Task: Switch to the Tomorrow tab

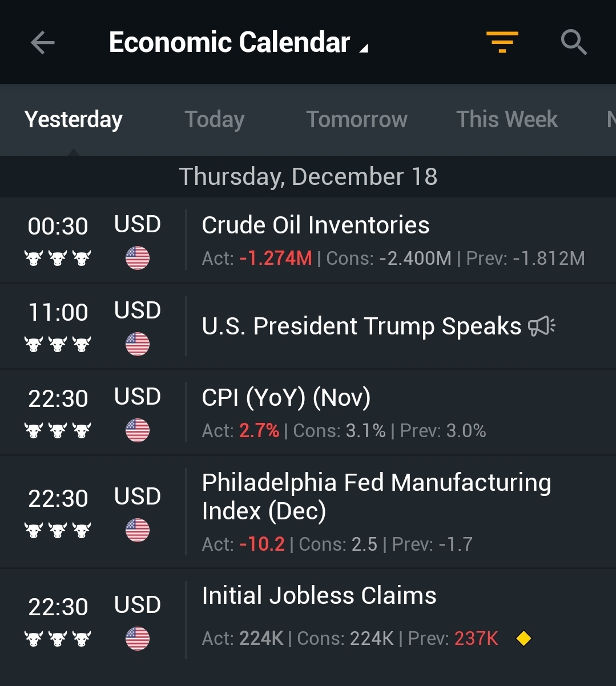Action: (x=357, y=119)
